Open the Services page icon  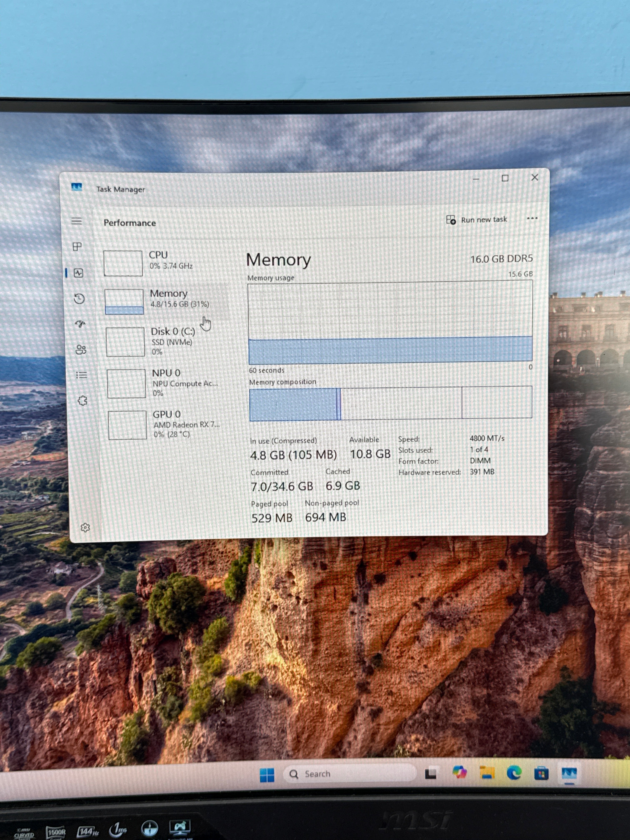(82, 401)
